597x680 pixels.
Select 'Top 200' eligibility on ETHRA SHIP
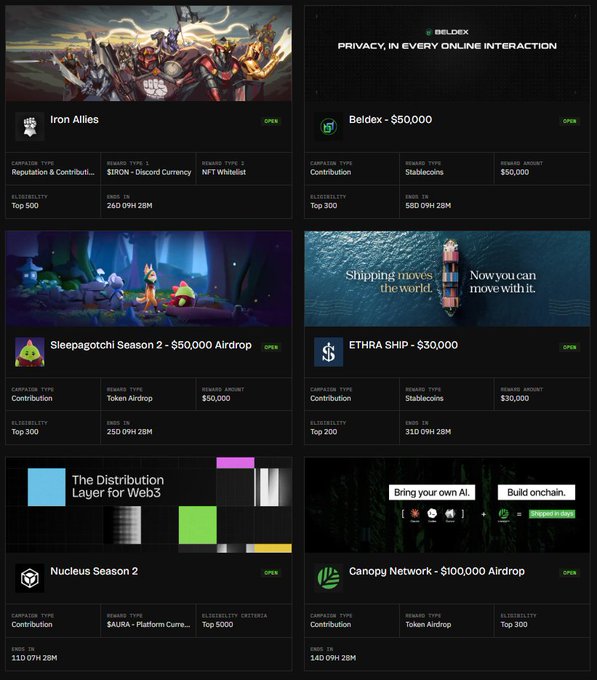(x=323, y=432)
